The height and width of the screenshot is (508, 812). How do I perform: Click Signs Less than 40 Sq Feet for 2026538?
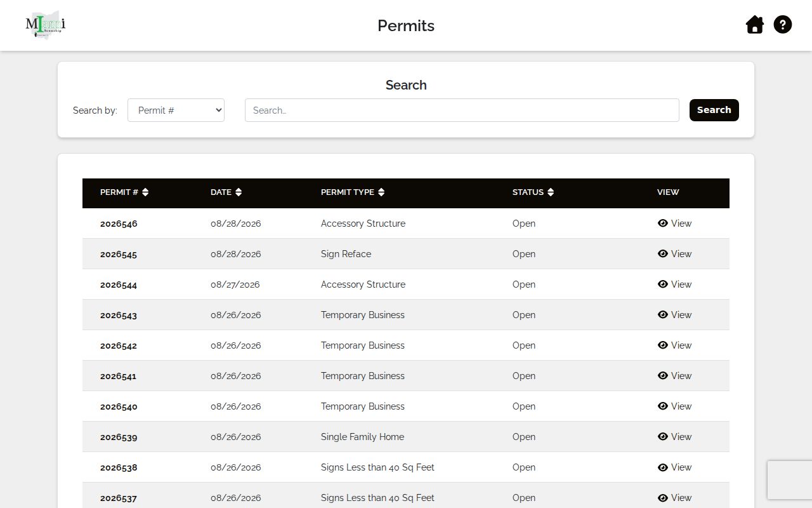coord(377,467)
